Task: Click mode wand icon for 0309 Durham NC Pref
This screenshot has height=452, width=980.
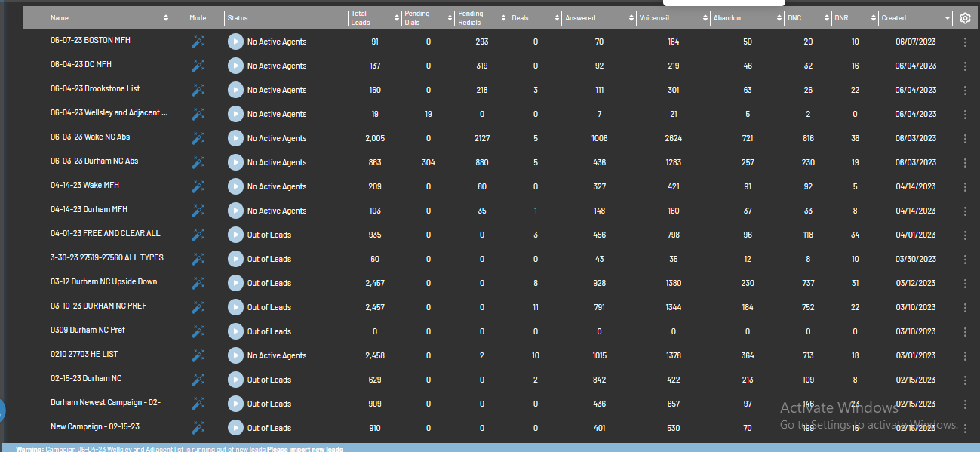Action: tap(198, 331)
